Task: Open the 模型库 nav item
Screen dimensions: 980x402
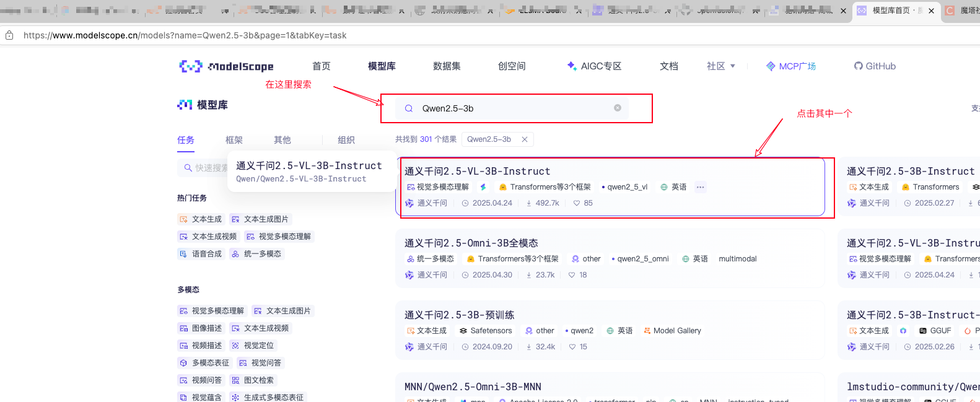Action: coord(382,66)
